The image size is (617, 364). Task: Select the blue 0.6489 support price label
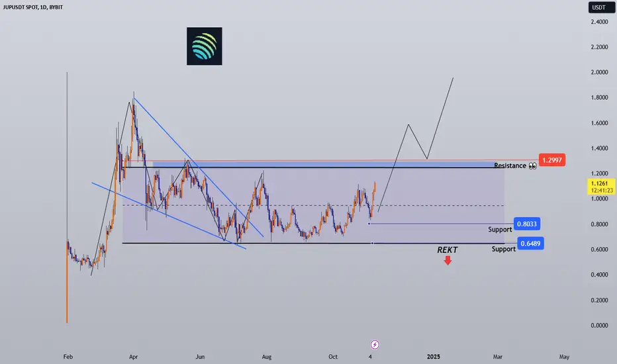530,243
